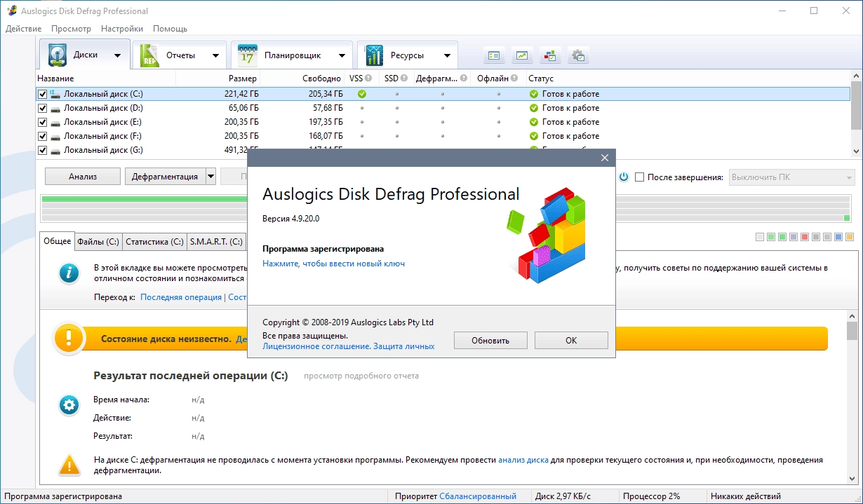863x504 pixels.
Task: Click the orange legend color swatch
Action: coord(850,238)
